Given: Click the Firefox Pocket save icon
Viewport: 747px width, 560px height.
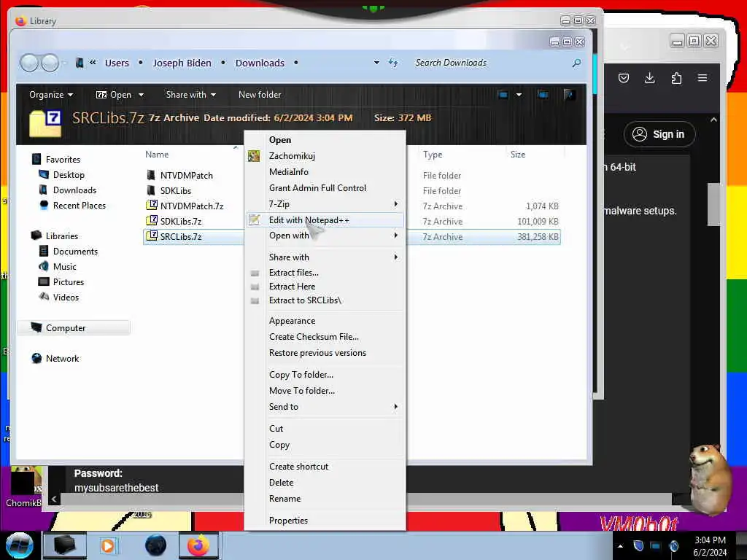Looking at the screenshot, I should click(x=624, y=78).
